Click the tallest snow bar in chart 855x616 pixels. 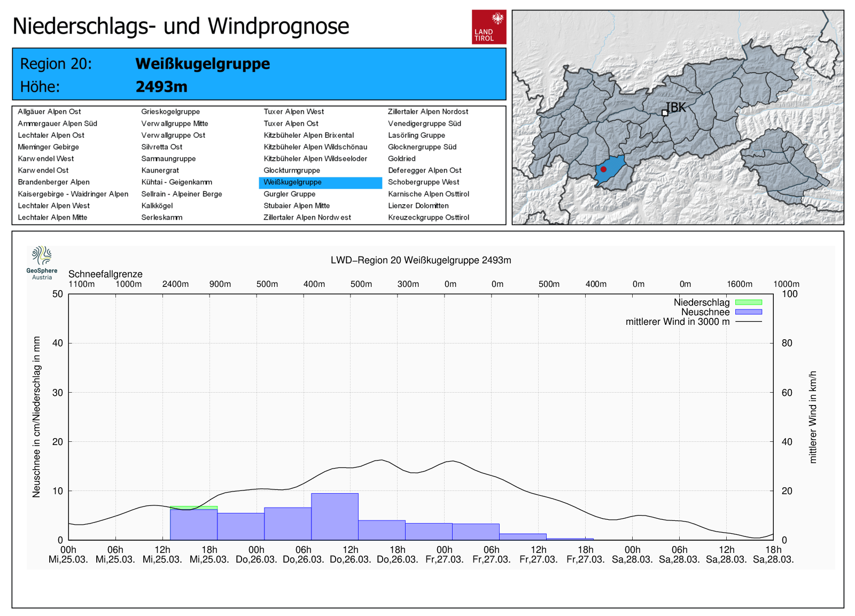(x=335, y=517)
